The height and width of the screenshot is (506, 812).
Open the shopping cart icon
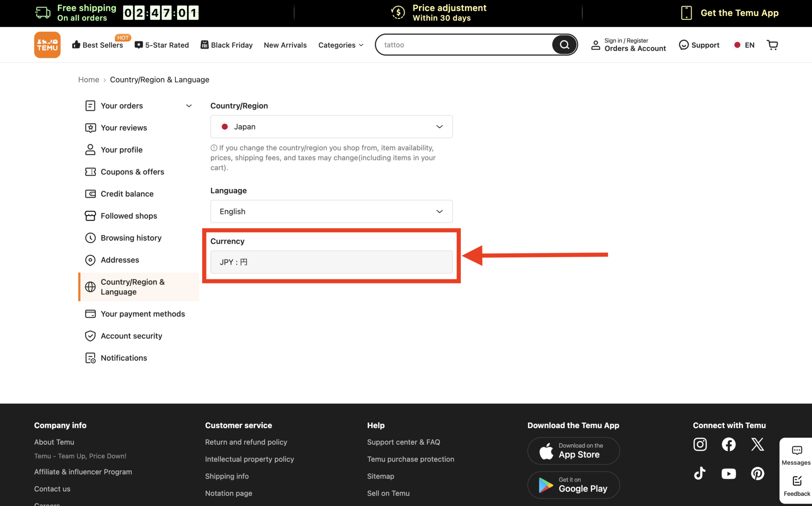coord(772,45)
